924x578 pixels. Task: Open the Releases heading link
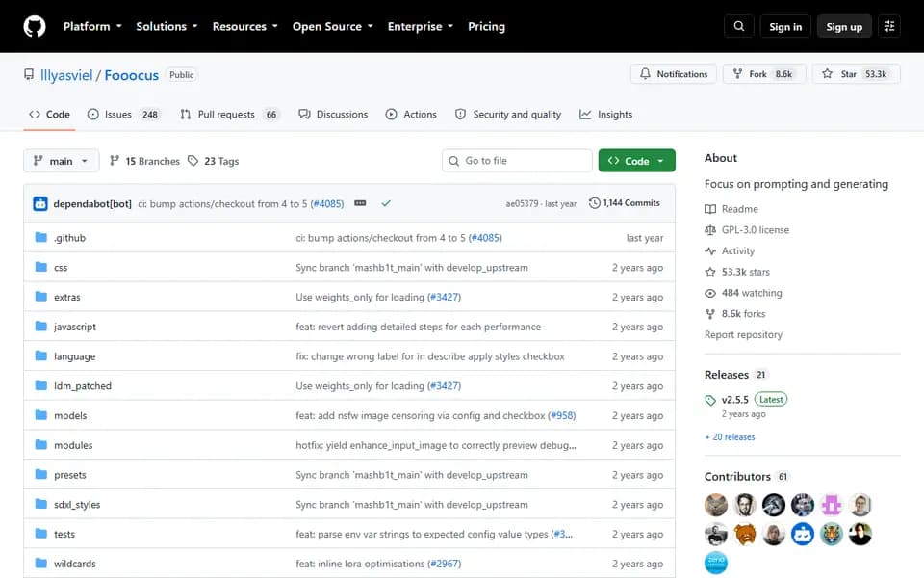735,375
